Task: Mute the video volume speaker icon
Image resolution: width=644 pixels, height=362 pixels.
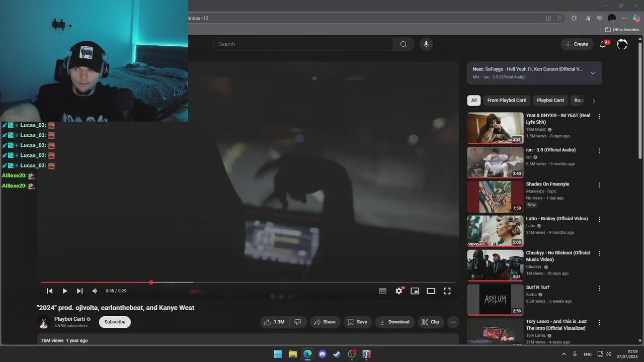Action: click(x=95, y=291)
